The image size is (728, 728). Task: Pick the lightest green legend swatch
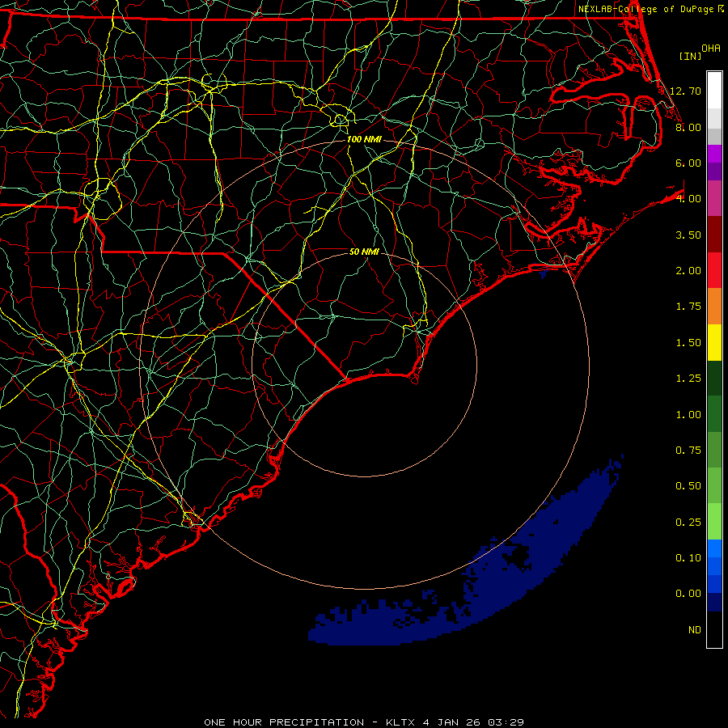[x=714, y=522]
